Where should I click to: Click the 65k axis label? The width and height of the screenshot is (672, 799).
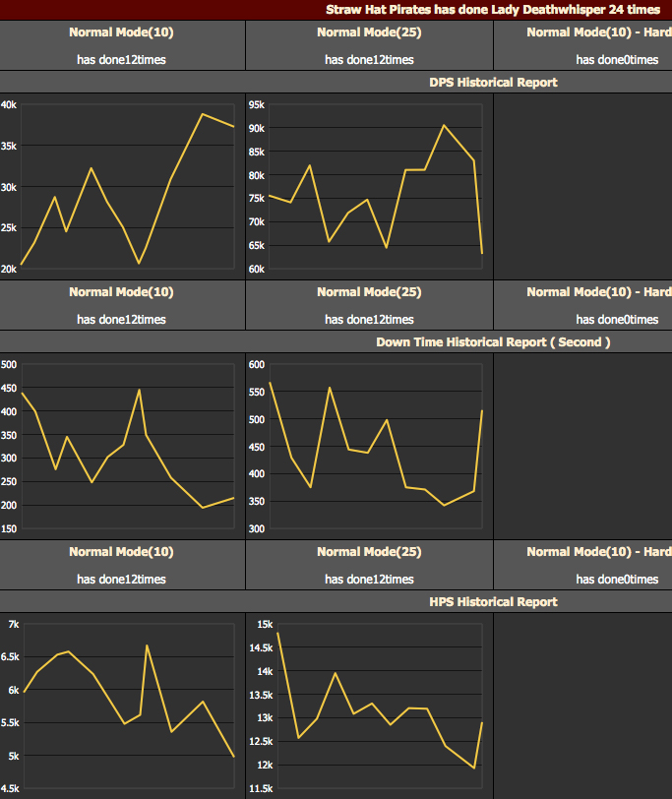click(x=257, y=245)
